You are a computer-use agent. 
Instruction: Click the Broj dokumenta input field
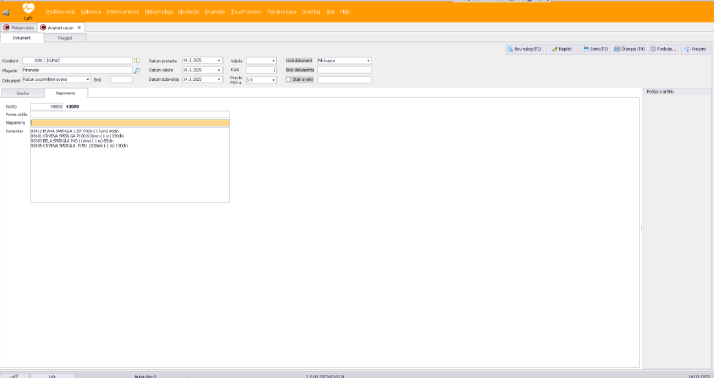point(344,70)
